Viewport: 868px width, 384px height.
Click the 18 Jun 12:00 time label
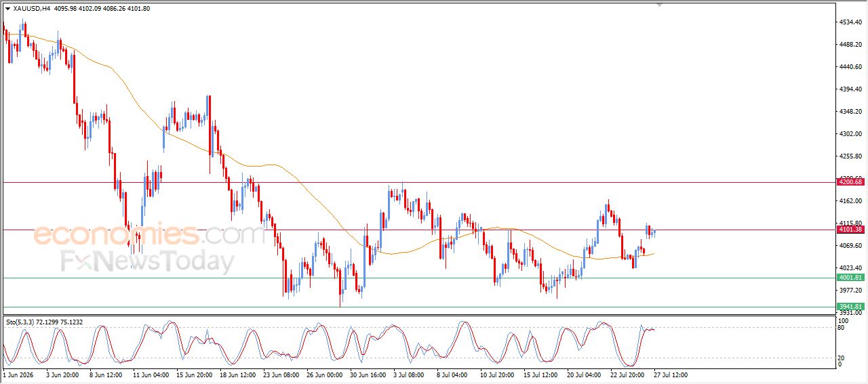[x=237, y=375]
